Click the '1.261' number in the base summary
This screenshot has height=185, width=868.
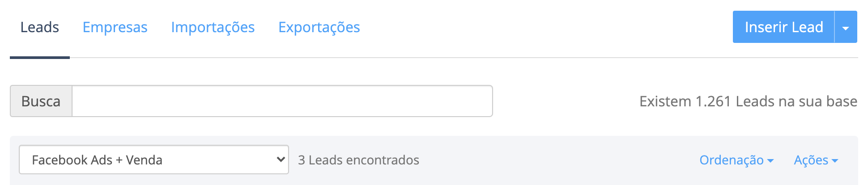(x=713, y=101)
